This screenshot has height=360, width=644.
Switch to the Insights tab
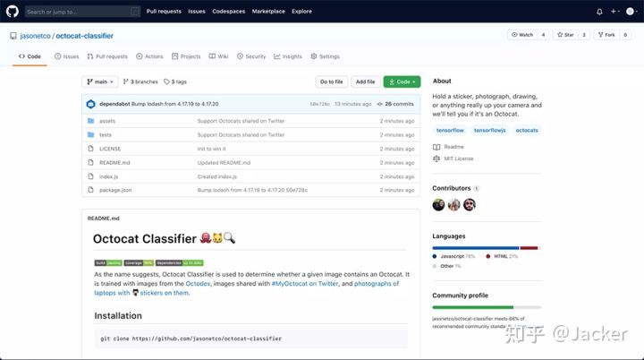tap(288, 56)
